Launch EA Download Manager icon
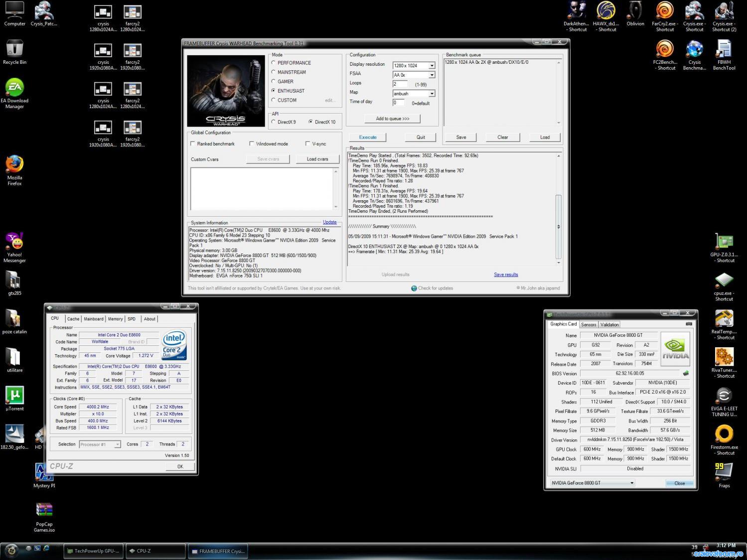 coord(14,94)
